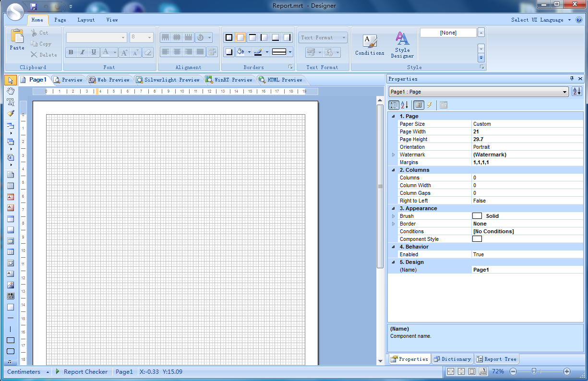Viewport: 588px width, 381px height.
Task: Switch to the Page ribbon tab
Action: tap(60, 20)
